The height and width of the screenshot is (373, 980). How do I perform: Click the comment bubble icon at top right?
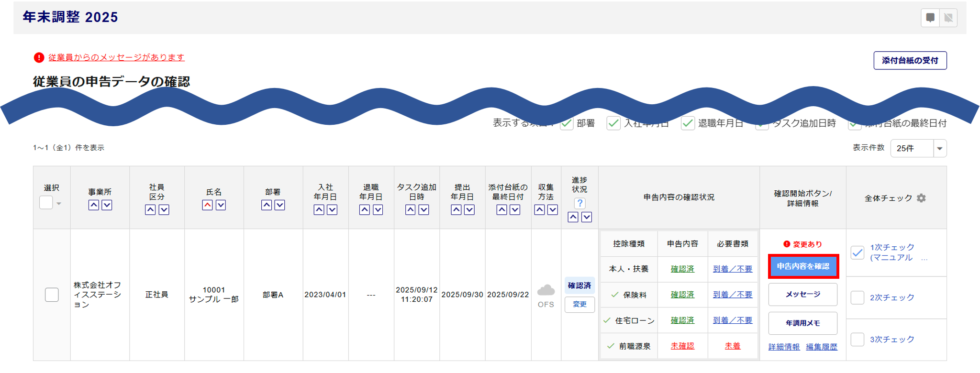(930, 18)
